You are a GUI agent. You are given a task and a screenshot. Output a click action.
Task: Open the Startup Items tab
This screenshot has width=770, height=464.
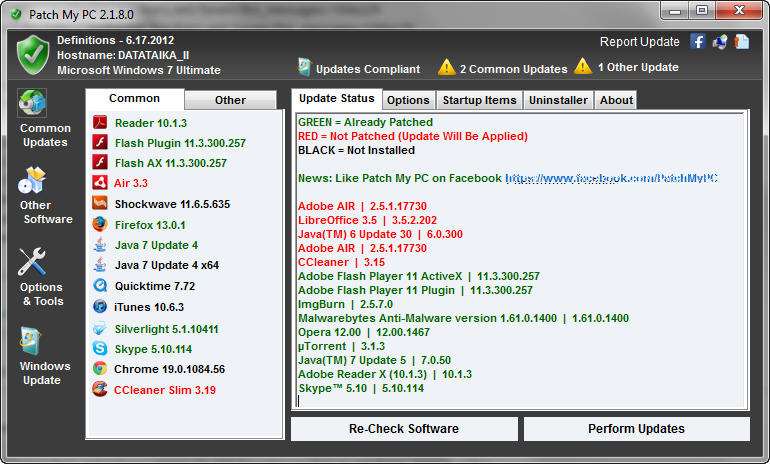point(479,100)
